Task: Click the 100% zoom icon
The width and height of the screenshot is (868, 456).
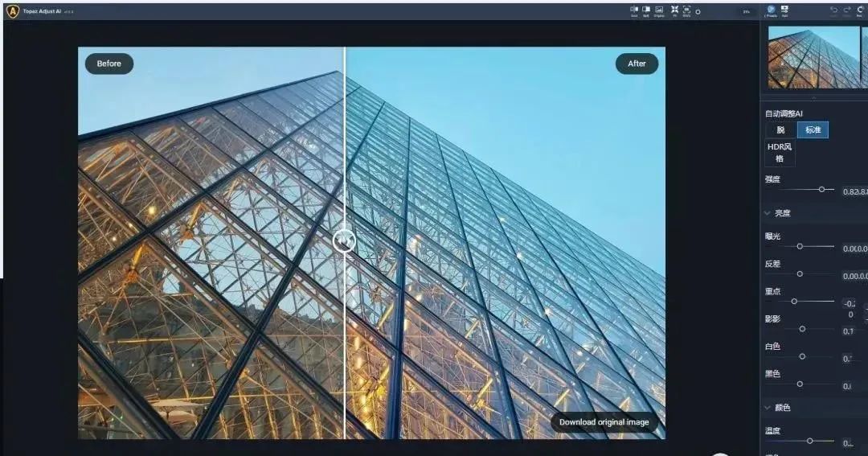Action: click(x=686, y=10)
